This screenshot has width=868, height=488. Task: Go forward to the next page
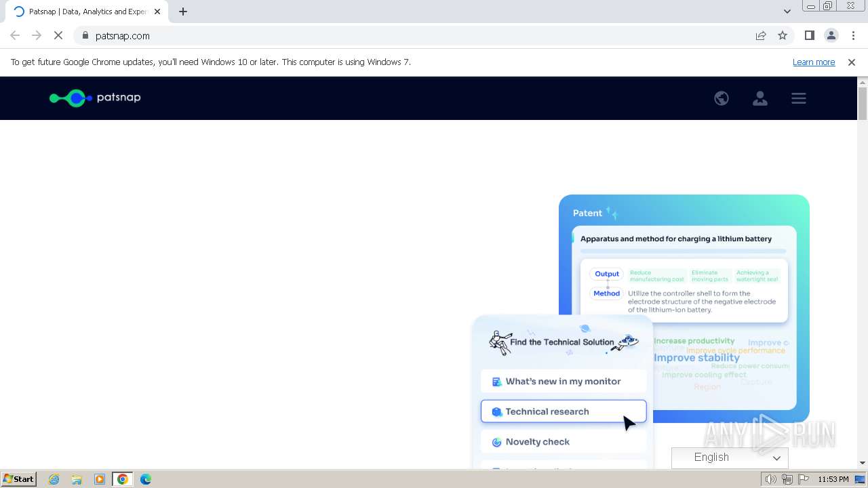tap(37, 36)
